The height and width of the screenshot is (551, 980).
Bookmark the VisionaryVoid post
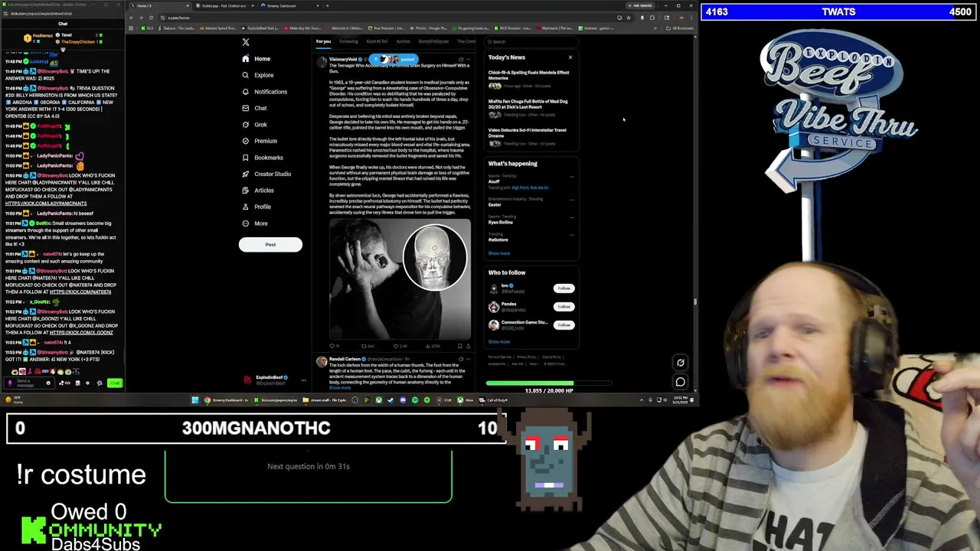459,346
